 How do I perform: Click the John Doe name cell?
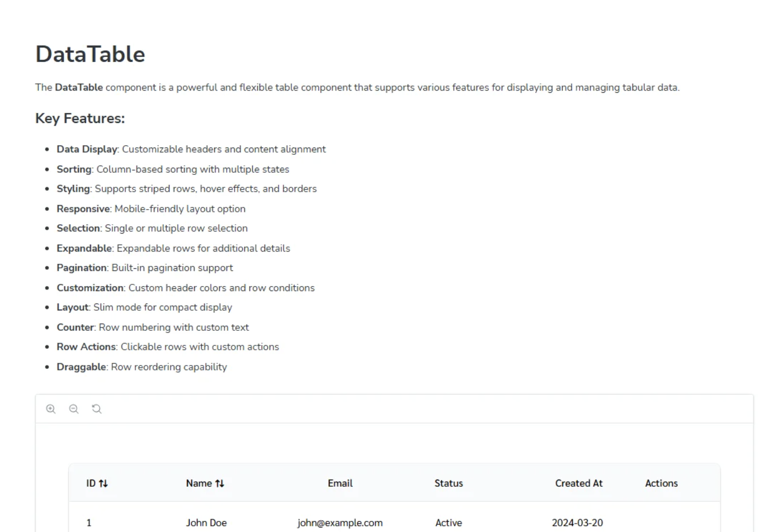point(206,523)
